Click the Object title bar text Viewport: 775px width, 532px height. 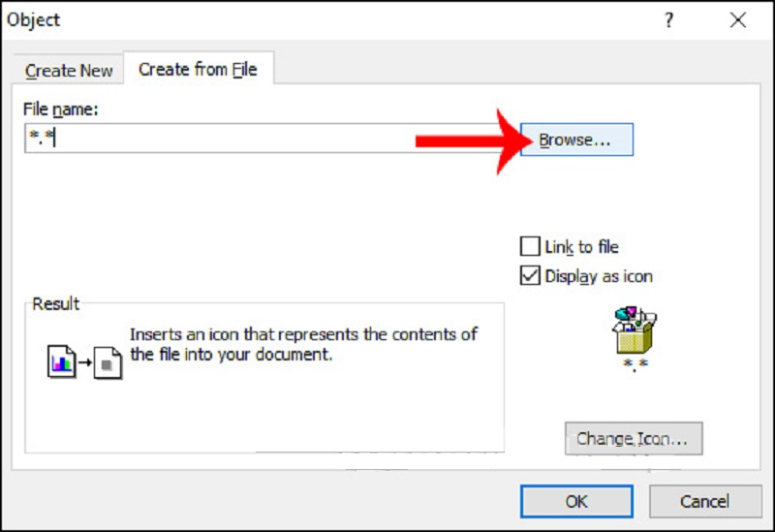(34, 20)
